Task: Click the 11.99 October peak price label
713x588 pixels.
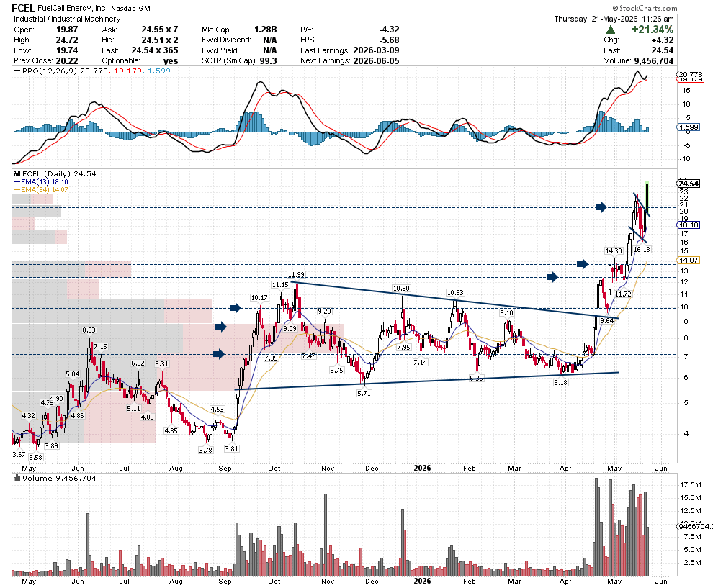Action: click(x=296, y=274)
